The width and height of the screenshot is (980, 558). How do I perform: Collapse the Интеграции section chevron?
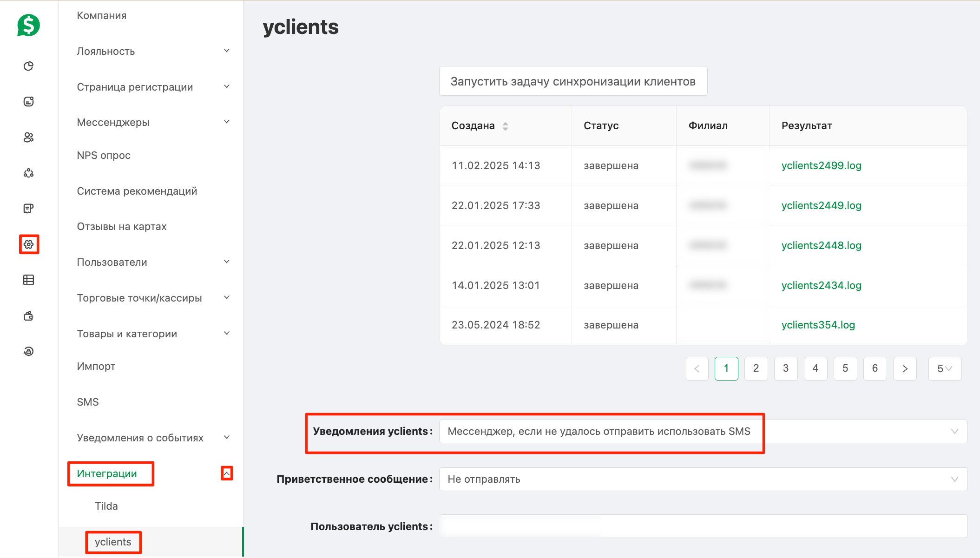click(x=227, y=473)
